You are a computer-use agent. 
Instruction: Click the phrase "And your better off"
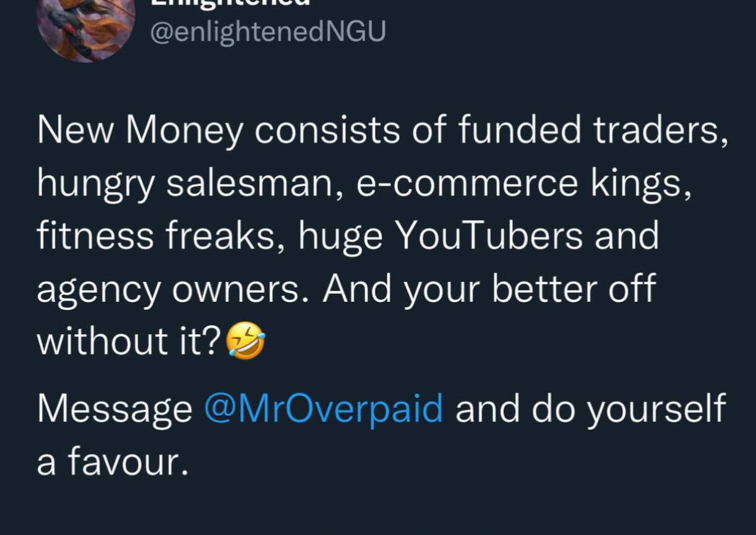[x=489, y=289]
